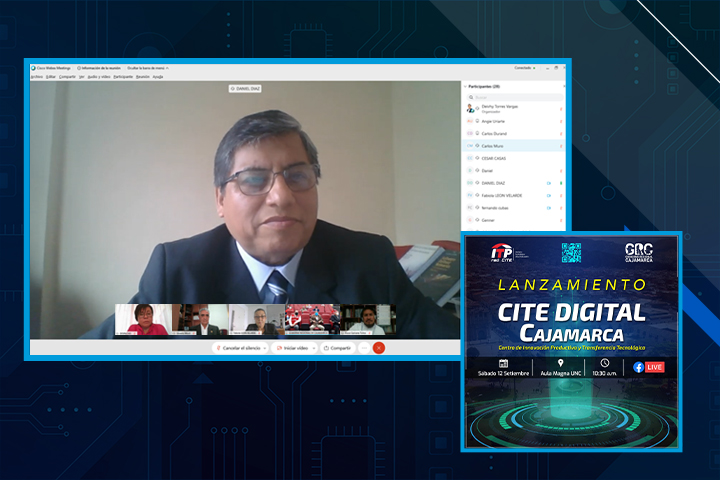Toggle DANIEL DIAZ's green microphone indicator

560,183
